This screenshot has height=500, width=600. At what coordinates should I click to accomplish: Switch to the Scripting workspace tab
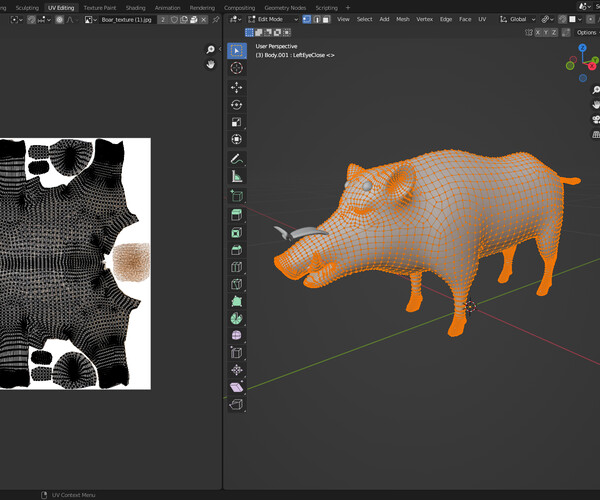click(326, 8)
